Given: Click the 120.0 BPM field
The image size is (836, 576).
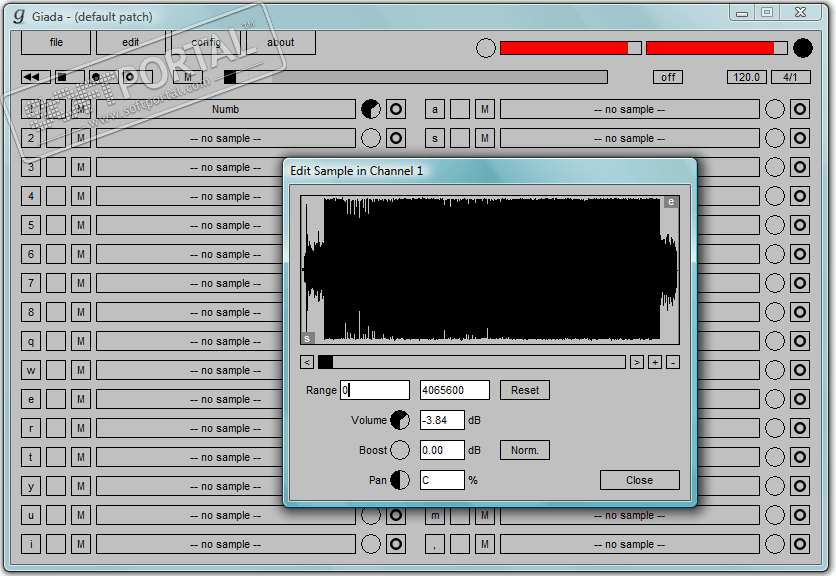Looking at the screenshot, I should [746, 77].
